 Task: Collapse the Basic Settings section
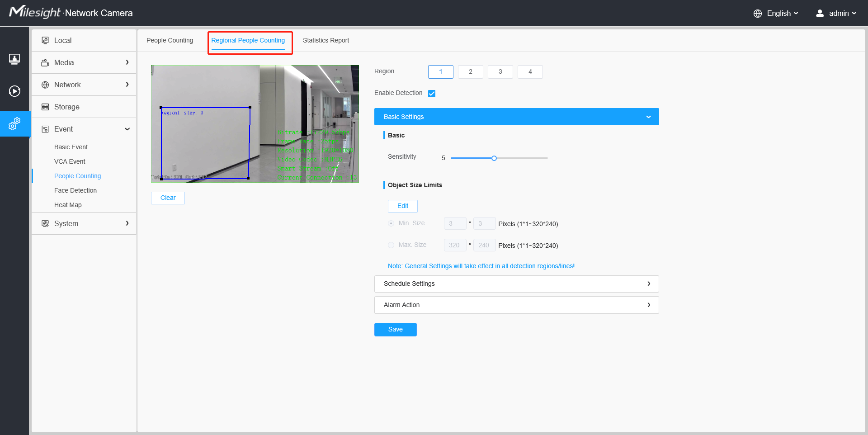click(x=517, y=117)
